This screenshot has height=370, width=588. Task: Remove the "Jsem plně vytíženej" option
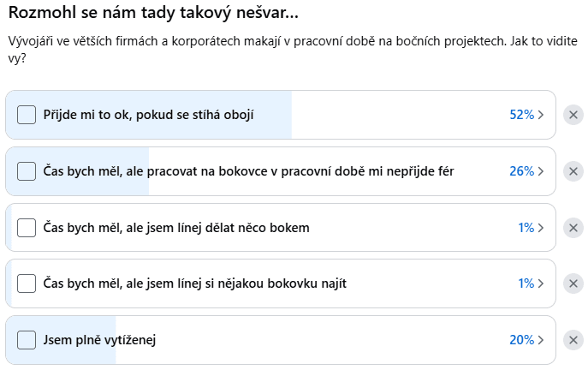pos(573,340)
